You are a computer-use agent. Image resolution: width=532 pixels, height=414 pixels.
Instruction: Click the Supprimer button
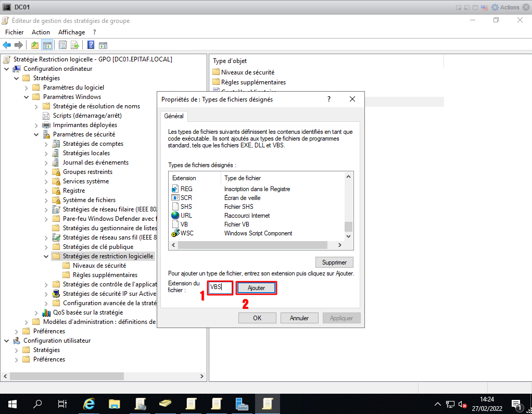coord(334,262)
